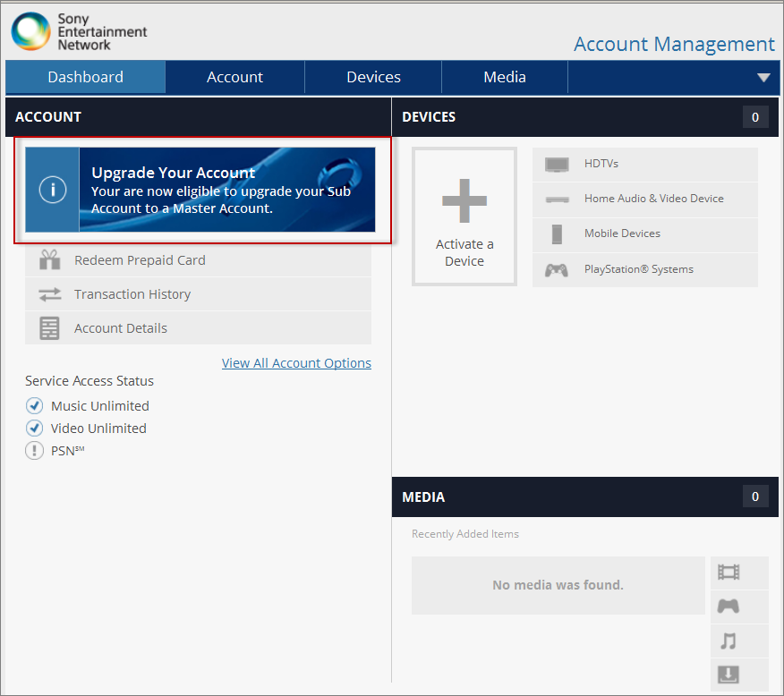Select the download media icon

[x=729, y=675]
